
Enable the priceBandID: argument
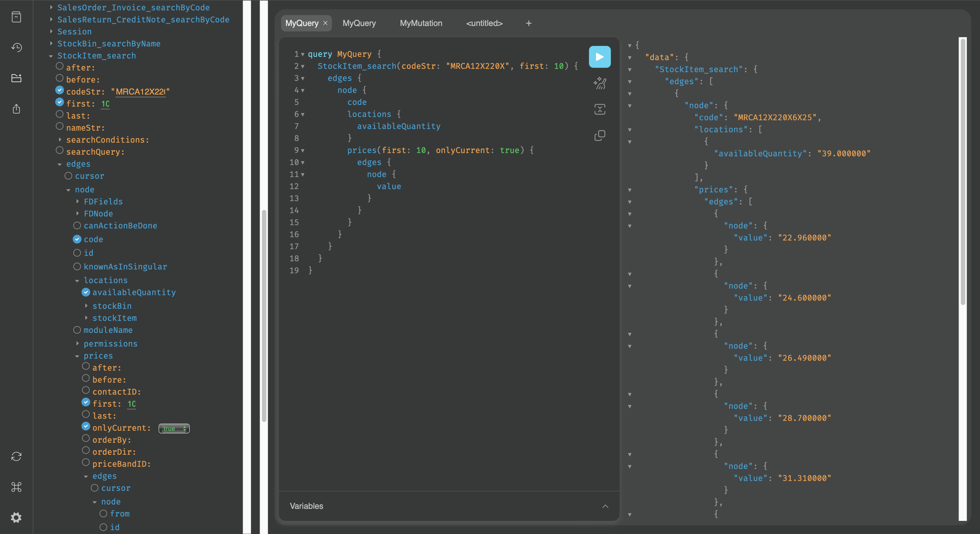[x=86, y=462]
